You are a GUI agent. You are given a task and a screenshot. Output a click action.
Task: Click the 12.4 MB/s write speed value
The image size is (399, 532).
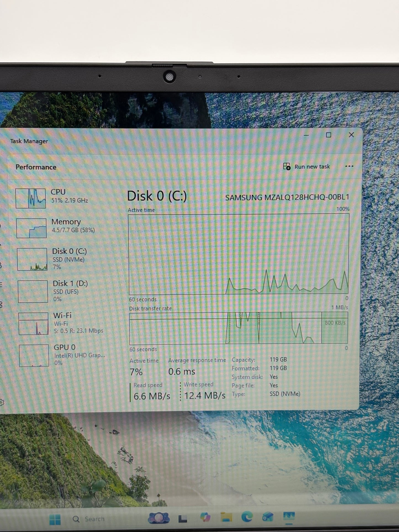pyautogui.click(x=205, y=396)
